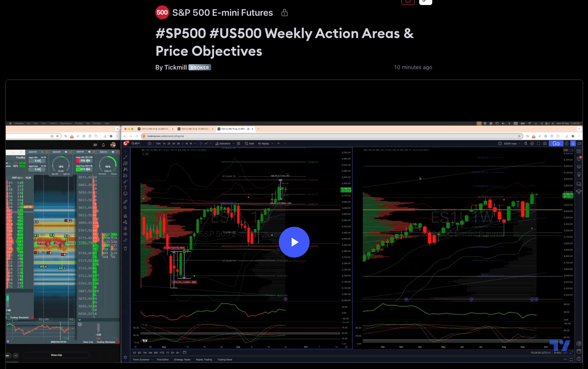Play the embedded video
Image resolution: width=588 pixels, height=369 pixels.
[x=294, y=242]
